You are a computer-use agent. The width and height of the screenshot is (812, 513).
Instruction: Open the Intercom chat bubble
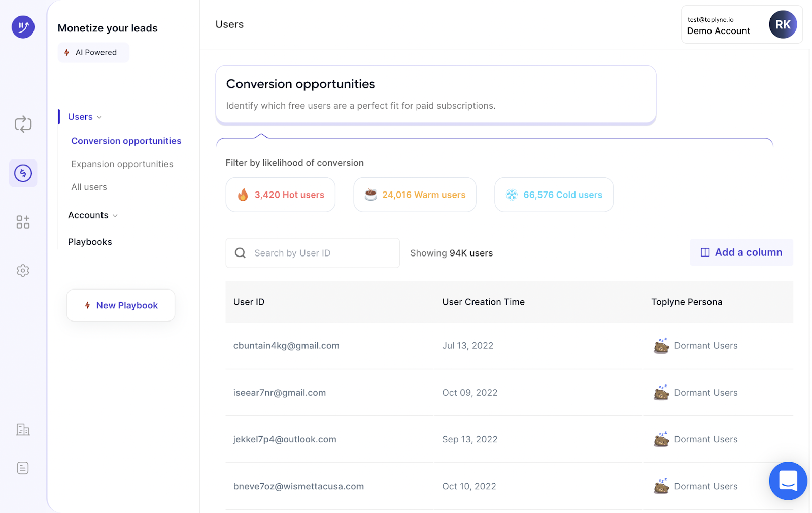(x=788, y=481)
